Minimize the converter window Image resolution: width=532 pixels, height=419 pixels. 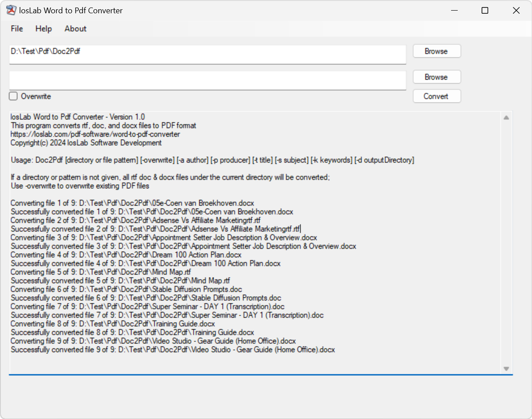[x=454, y=11]
